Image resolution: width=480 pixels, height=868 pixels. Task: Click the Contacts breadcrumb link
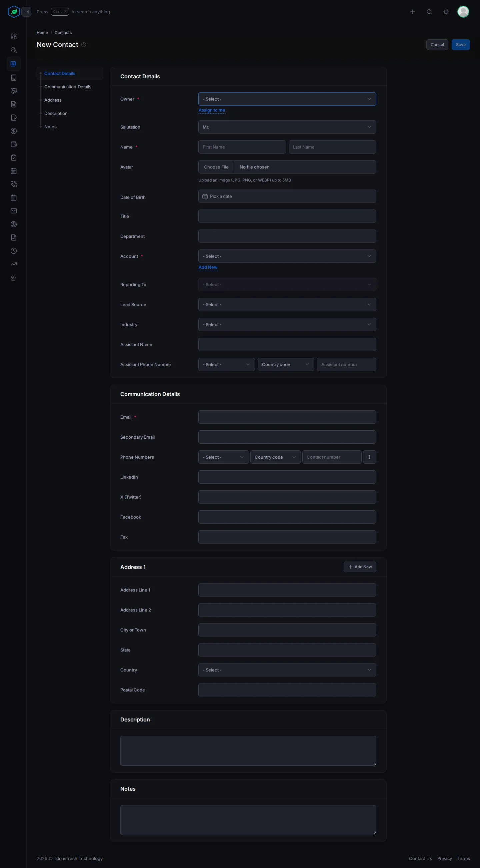click(63, 33)
